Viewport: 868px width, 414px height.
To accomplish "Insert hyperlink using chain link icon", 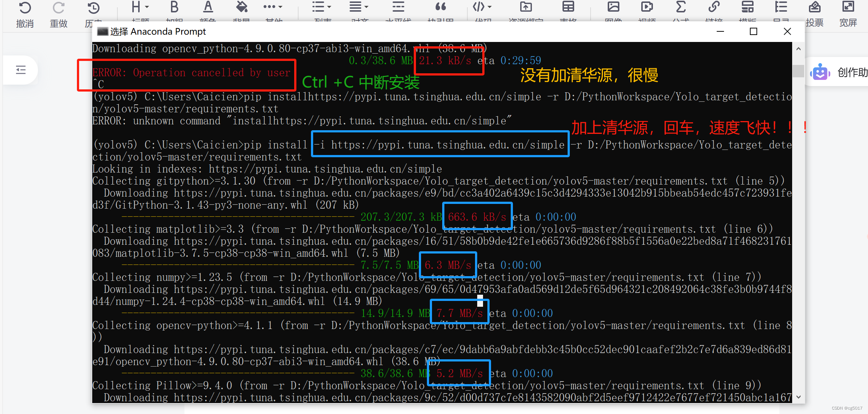I will pyautogui.click(x=714, y=7).
